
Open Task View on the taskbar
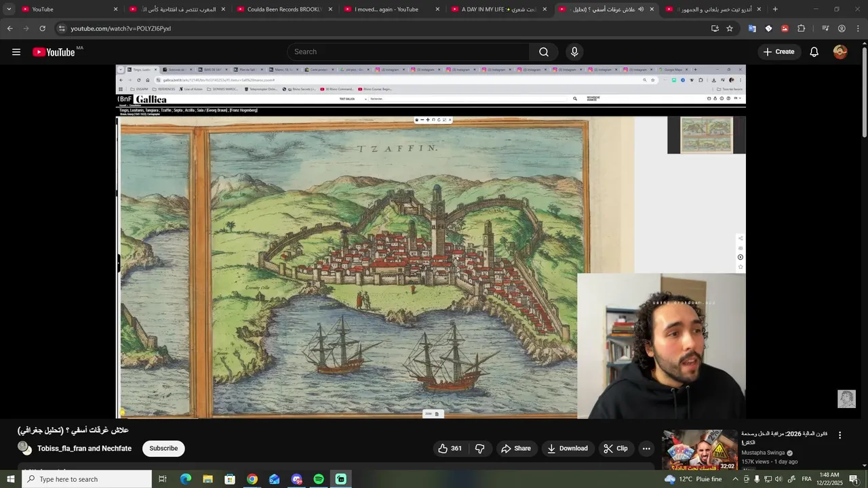(x=163, y=479)
